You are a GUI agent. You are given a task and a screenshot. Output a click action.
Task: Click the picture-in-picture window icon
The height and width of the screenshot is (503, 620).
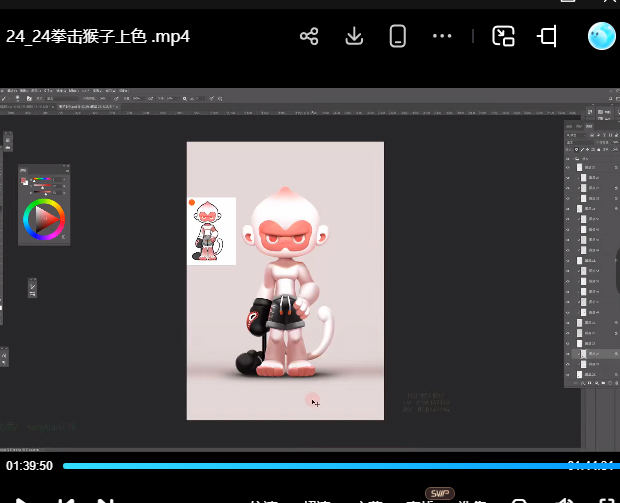click(503, 37)
